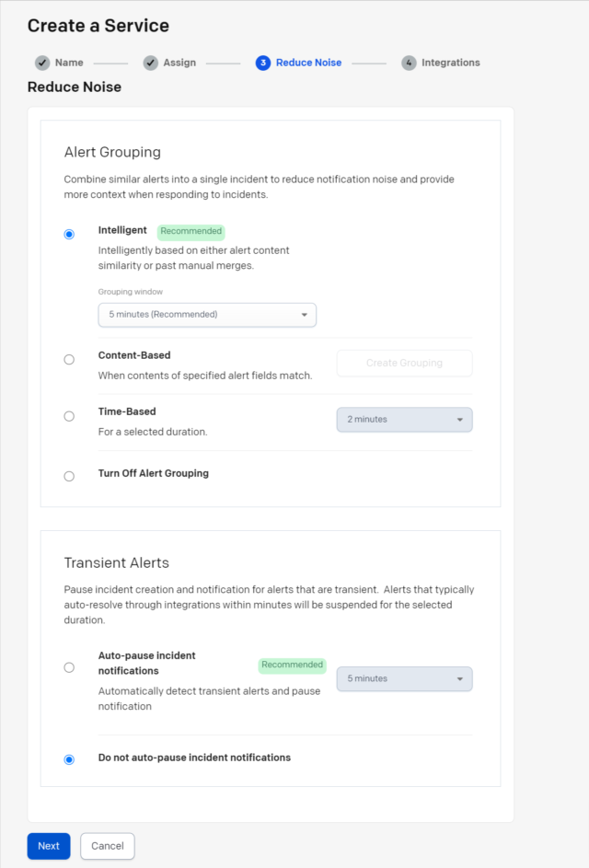Click the Recommended badge in Transient Alerts
Image resolution: width=589 pixels, height=868 pixels.
pyautogui.click(x=292, y=665)
